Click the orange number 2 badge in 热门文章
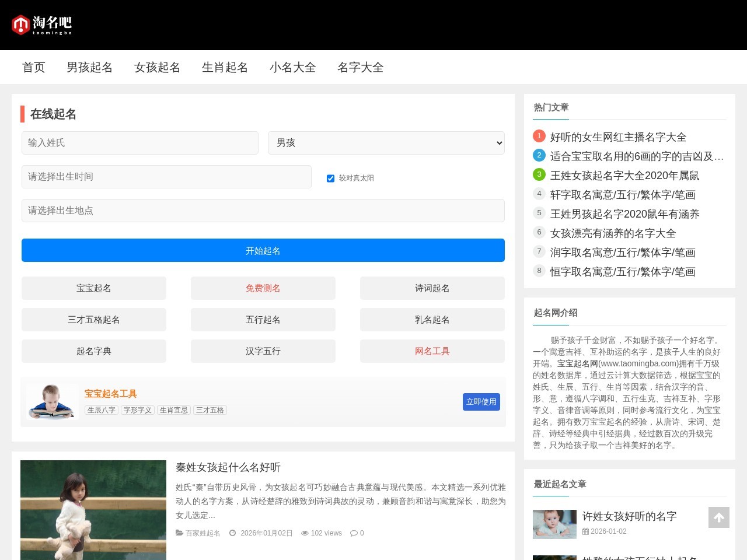The image size is (747, 560). pos(539,155)
